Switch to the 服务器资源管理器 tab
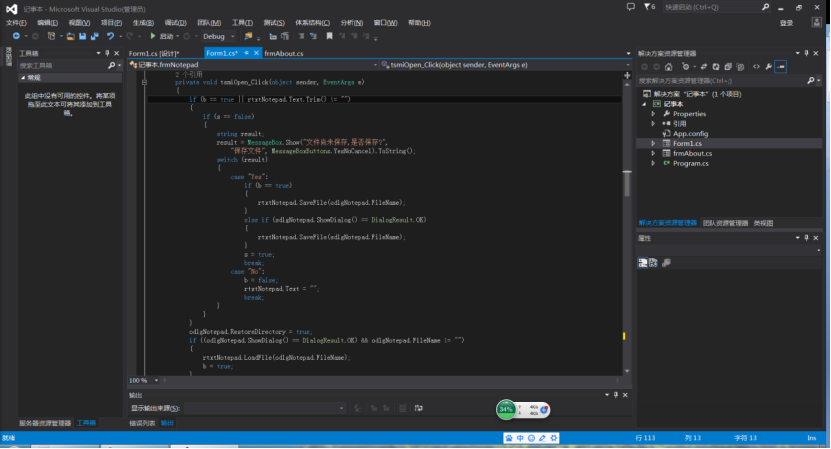 pyautogui.click(x=45, y=423)
